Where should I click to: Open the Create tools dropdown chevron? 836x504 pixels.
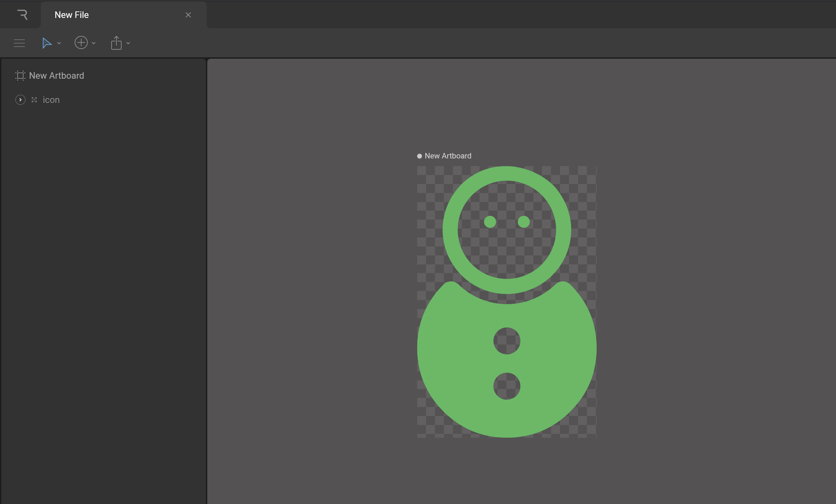pos(94,43)
